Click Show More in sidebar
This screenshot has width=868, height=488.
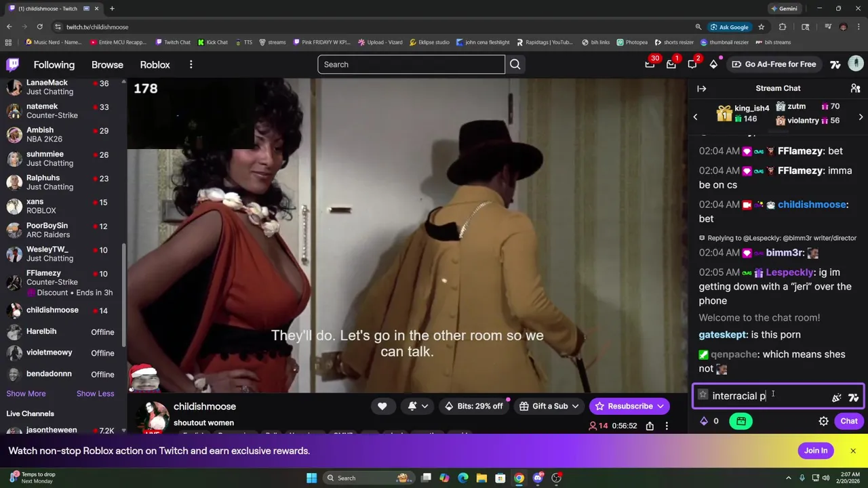pyautogui.click(x=26, y=393)
